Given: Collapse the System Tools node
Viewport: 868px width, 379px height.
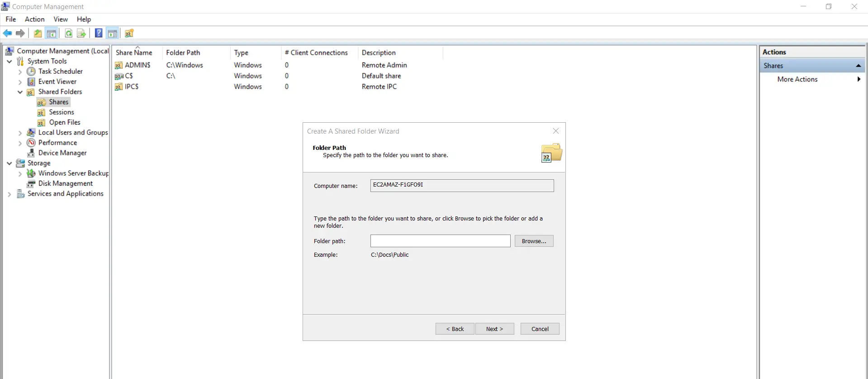Looking at the screenshot, I should click(x=9, y=61).
